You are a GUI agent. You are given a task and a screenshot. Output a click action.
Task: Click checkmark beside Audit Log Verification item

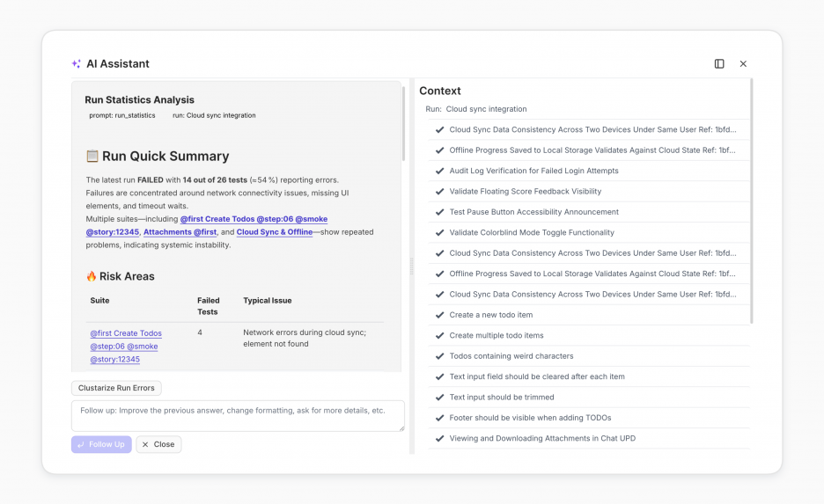[440, 171]
